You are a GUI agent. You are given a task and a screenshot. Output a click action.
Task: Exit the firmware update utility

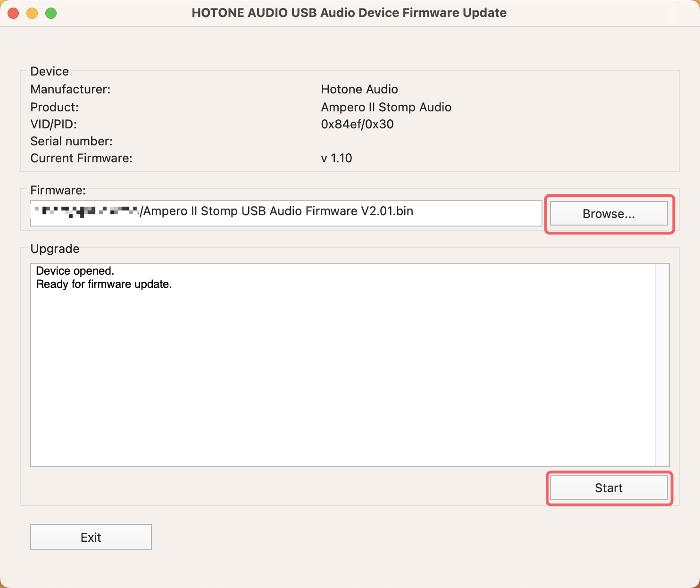pyautogui.click(x=91, y=537)
